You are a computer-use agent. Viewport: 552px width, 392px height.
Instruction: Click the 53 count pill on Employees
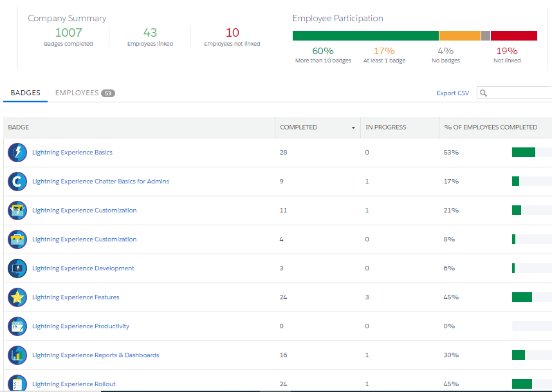tap(107, 93)
